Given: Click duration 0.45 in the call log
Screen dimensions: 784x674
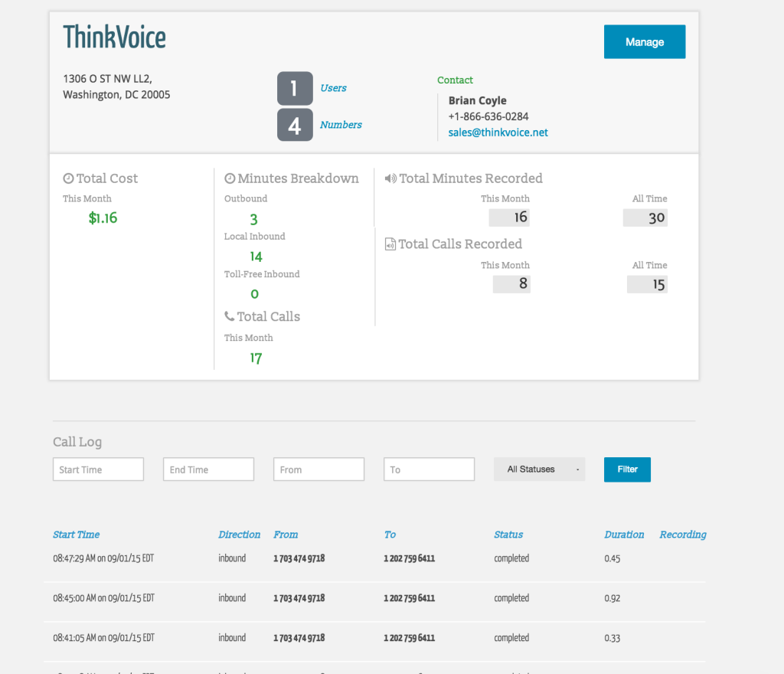Looking at the screenshot, I should pos(612,558).
